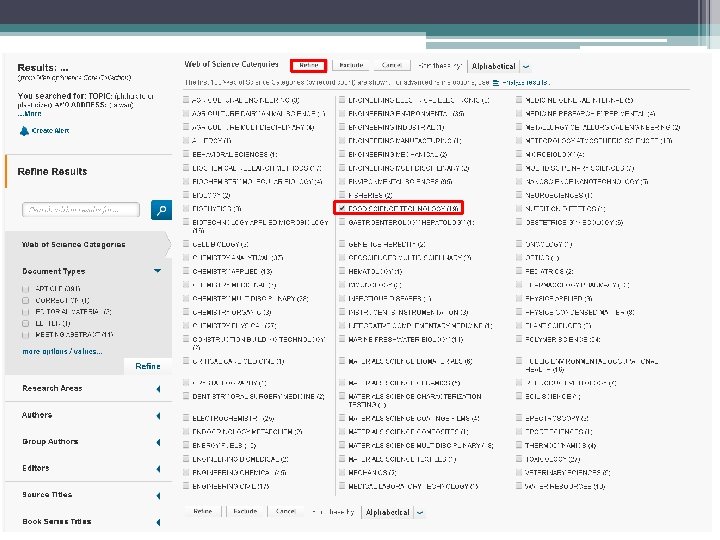
Task: Click the ...More search details link
Action: pyautogui.click(x=29, y=113)
